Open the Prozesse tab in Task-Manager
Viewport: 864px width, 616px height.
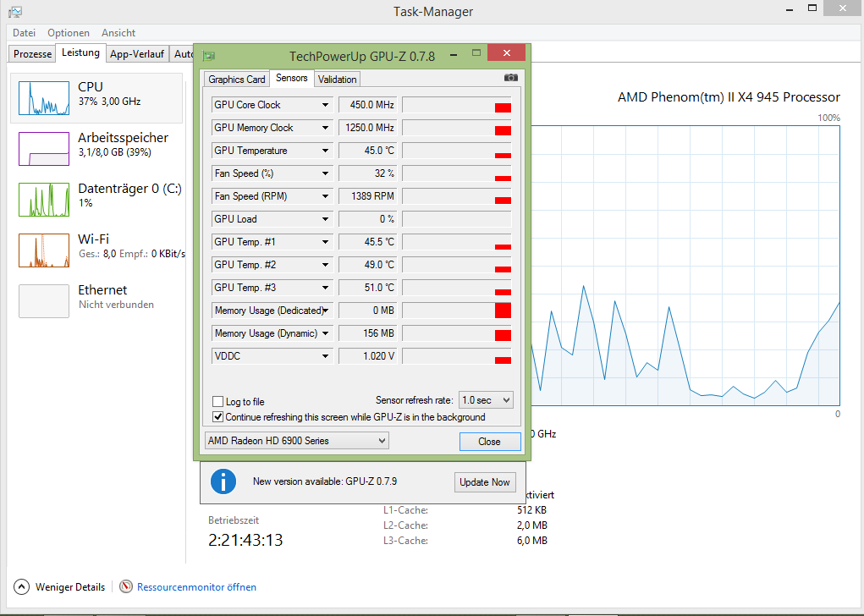(x=32, y=54)
